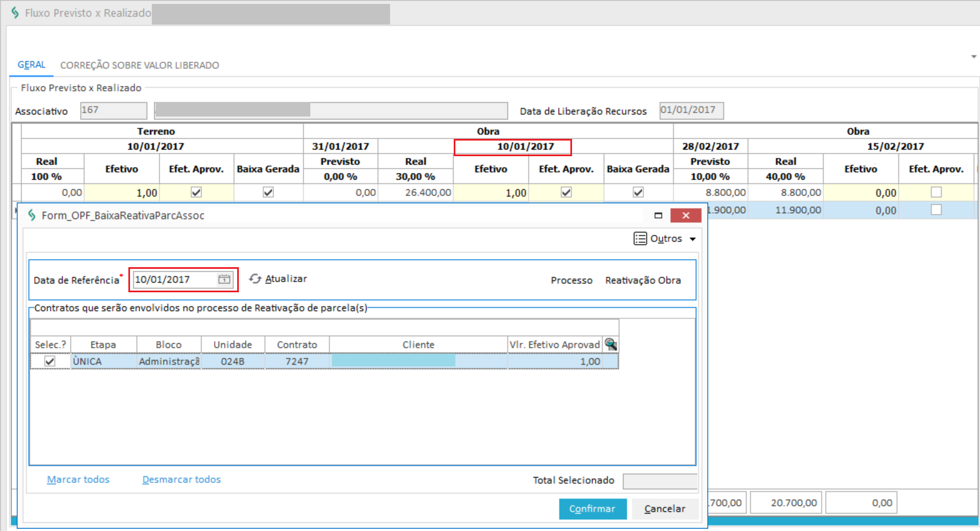Screen dimensions: 980x531
Task: Click into the Data de Referência date field
Action: pos(174,279)
